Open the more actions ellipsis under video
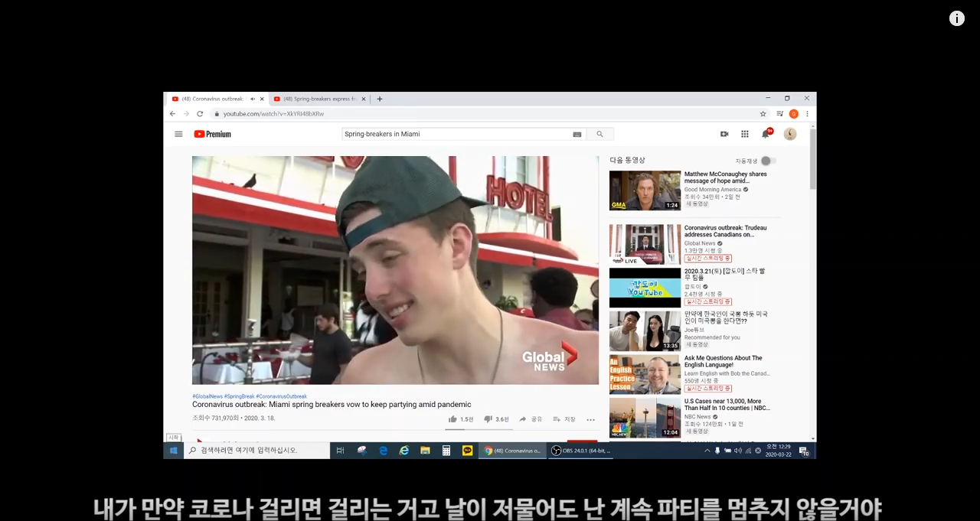The height and width of the screenshot is (521, 980). point(590,419)
